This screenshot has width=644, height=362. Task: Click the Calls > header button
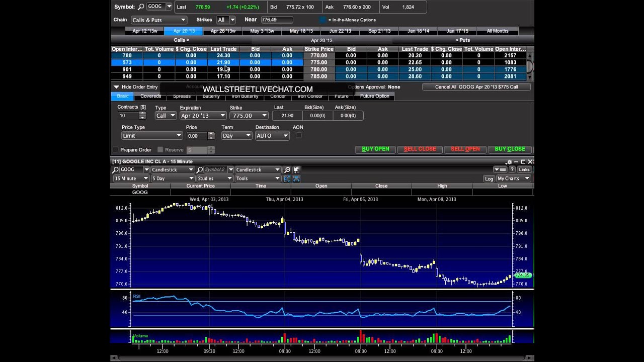coord(182,40)
